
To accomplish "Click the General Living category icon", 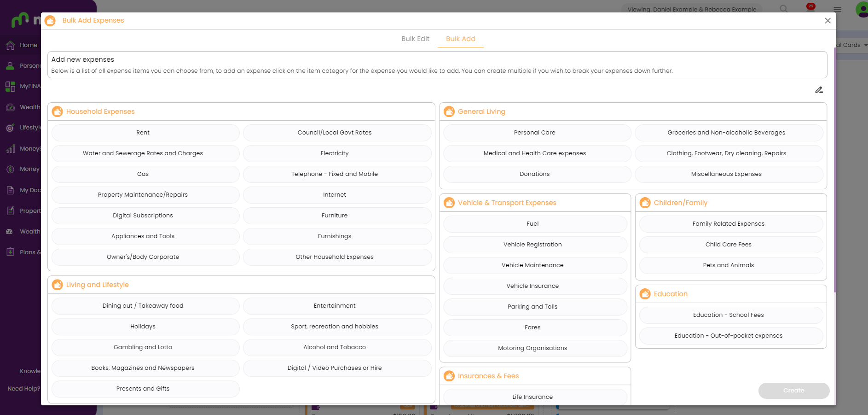I will pos(449,111).
